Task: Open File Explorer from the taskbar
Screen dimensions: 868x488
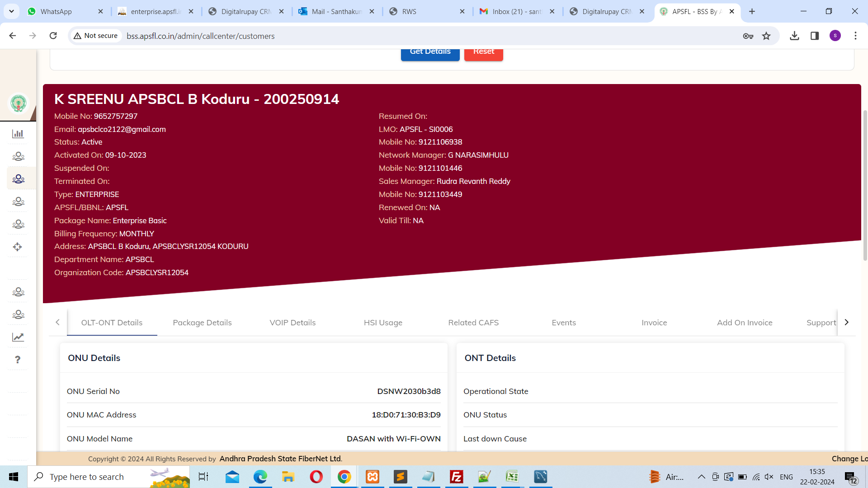Action: click(x=288, y=477)
